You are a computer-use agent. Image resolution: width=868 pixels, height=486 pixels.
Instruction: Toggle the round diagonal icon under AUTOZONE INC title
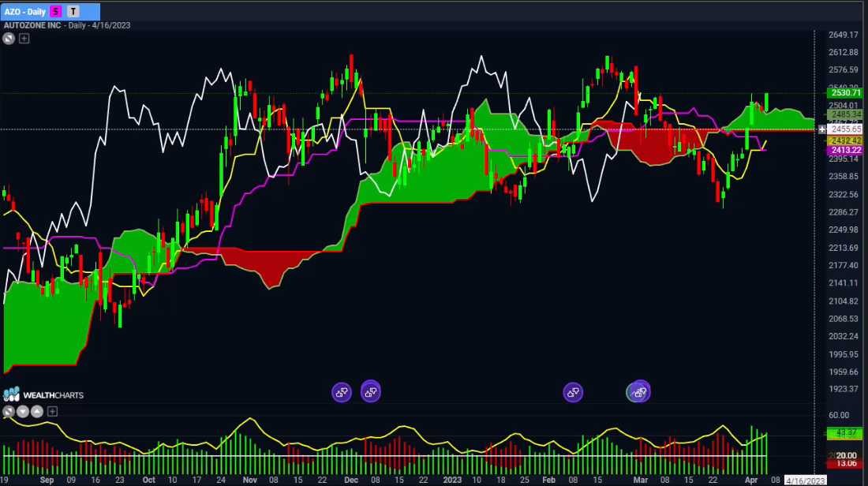(9, 39)
